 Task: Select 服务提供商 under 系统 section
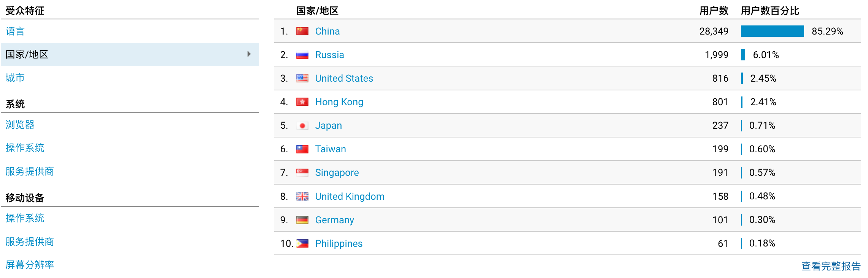[30, 171]
